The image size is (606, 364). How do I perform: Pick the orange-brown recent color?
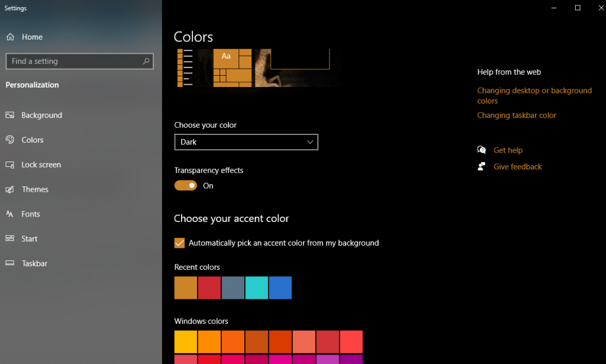[x=185, y=288]
